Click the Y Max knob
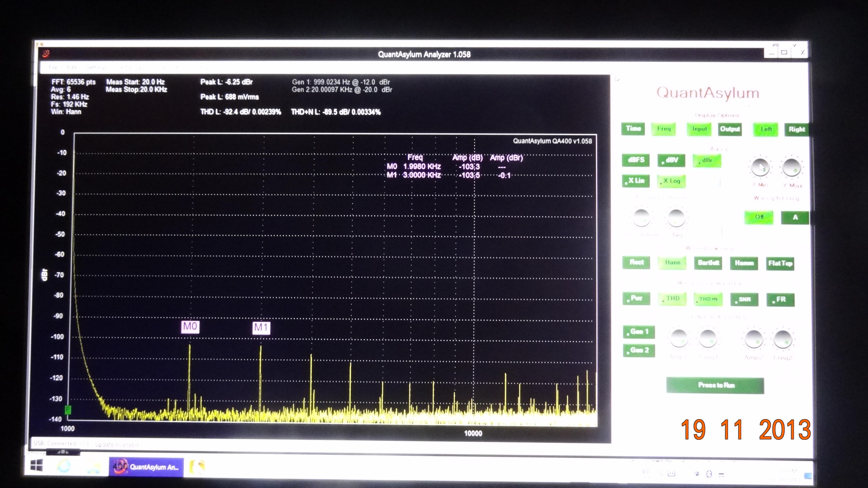Screen dimensions: 868x488 click(x=792, y=167)
